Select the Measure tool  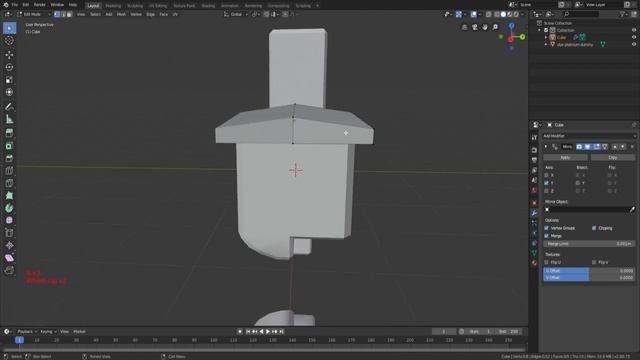(x=9, y=119)
